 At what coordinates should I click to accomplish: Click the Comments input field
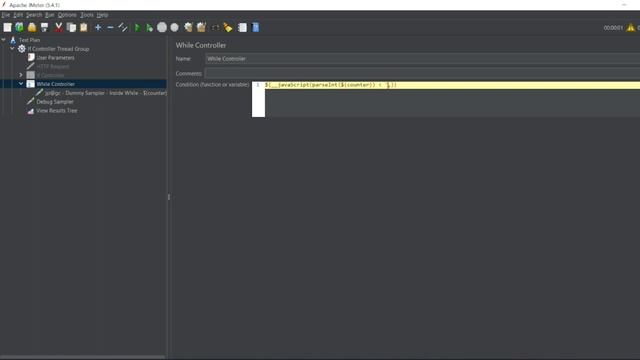[422, 73]
